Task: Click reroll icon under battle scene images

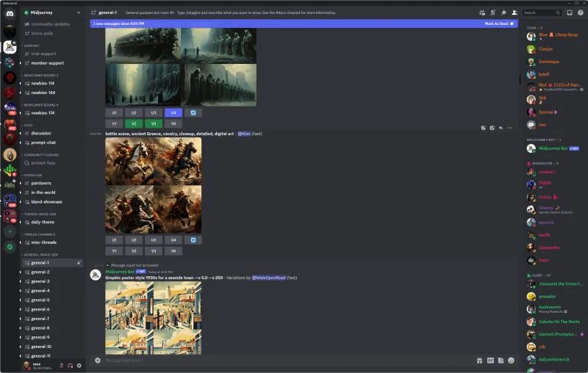Action: pyautogui.click(x=193, y=240)
